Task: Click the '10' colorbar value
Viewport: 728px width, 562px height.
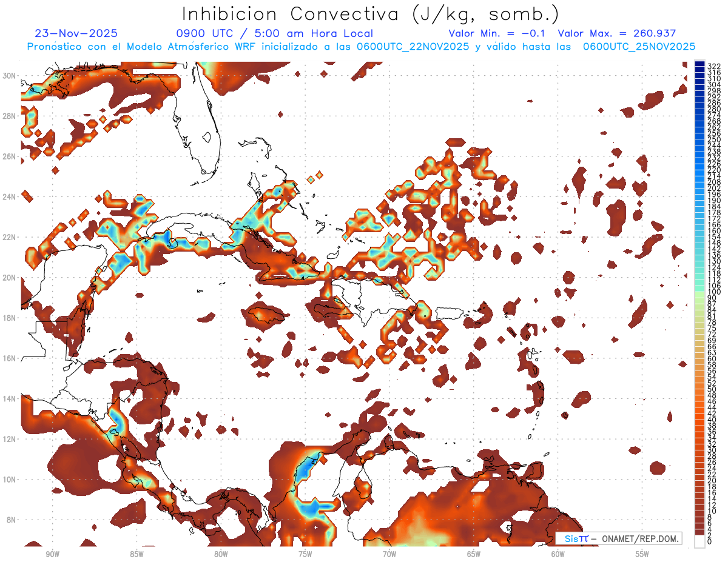Action: point(712,511)
